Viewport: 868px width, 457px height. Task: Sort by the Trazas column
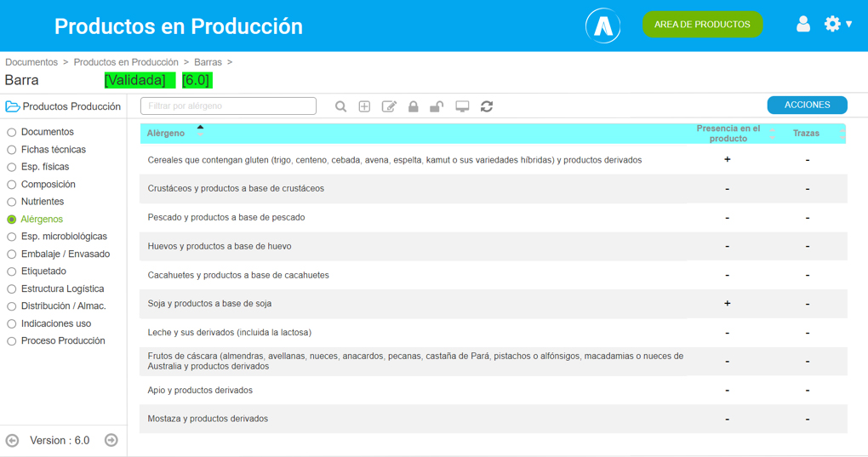coord(806,134)
